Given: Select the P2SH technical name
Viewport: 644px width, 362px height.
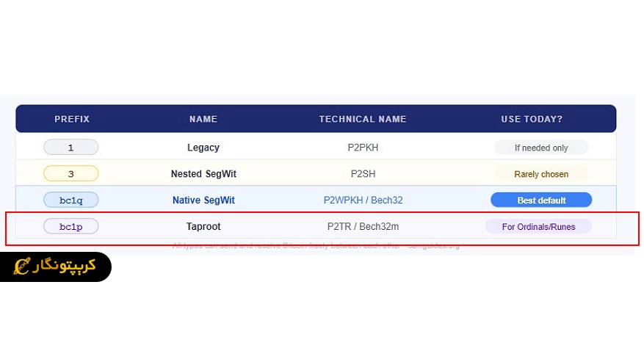Looking at the screenshot, I should (363, 174).
